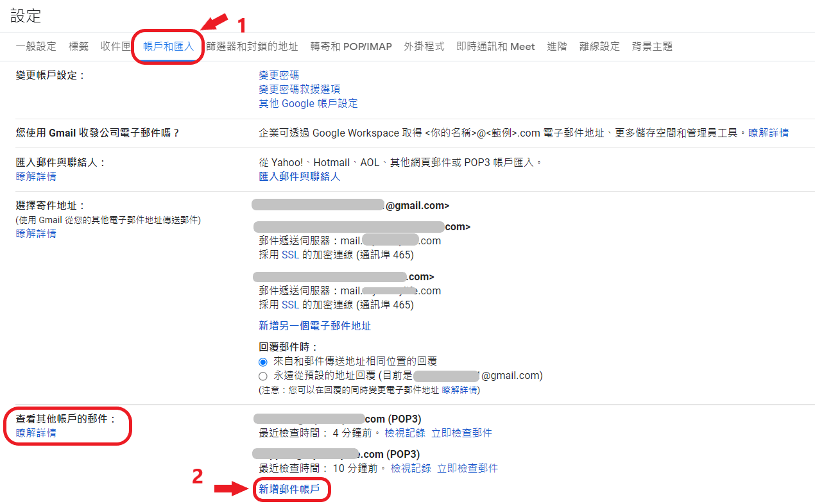Click 立即檢查郵件 for the 10 分鐘前 account

click(x=467, y=468)
